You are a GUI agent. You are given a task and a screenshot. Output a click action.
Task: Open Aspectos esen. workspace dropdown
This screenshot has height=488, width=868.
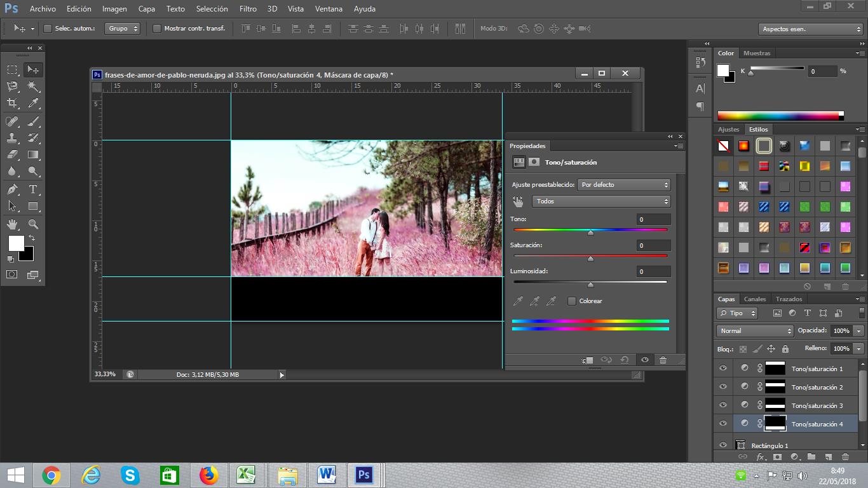[x=810, y=29]
